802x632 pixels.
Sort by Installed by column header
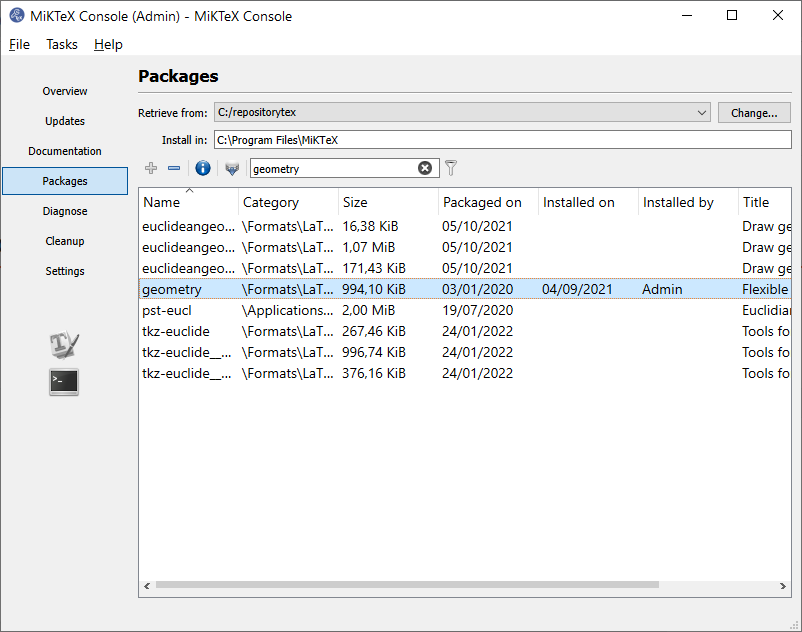tap(688, 202)
